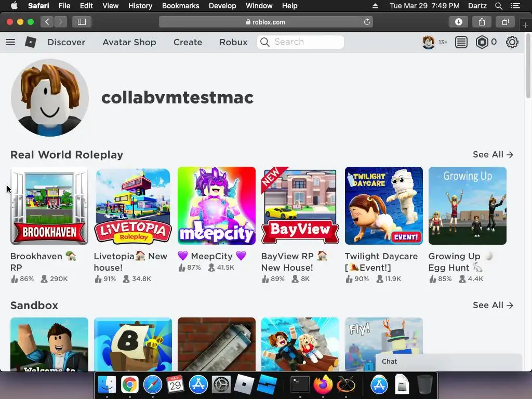Open the Robux balance hexagon icon
Viewport: 532px width, 399px height.
[x=482, y=42]
